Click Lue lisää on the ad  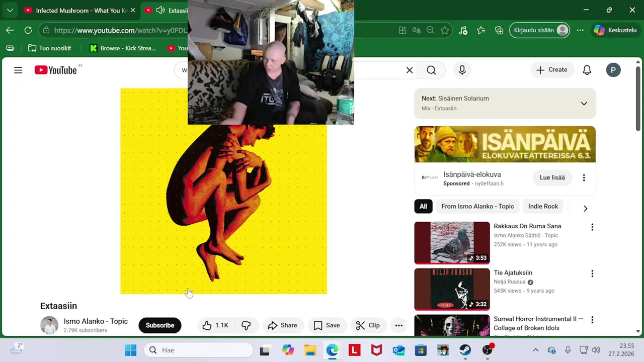(552, 177)
